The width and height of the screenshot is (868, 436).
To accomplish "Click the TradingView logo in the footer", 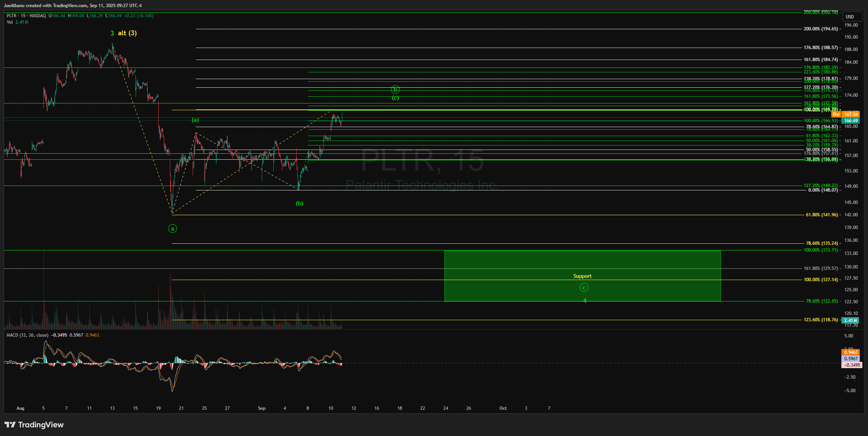I will click(x=34, y=425).
